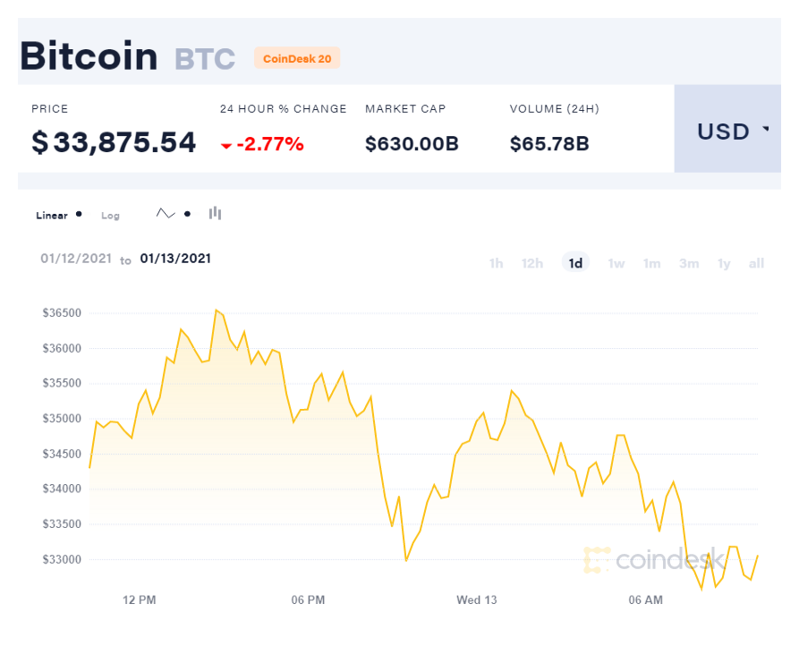Select the Log scale option
799x672 pixels.
(x=110, y=216)
